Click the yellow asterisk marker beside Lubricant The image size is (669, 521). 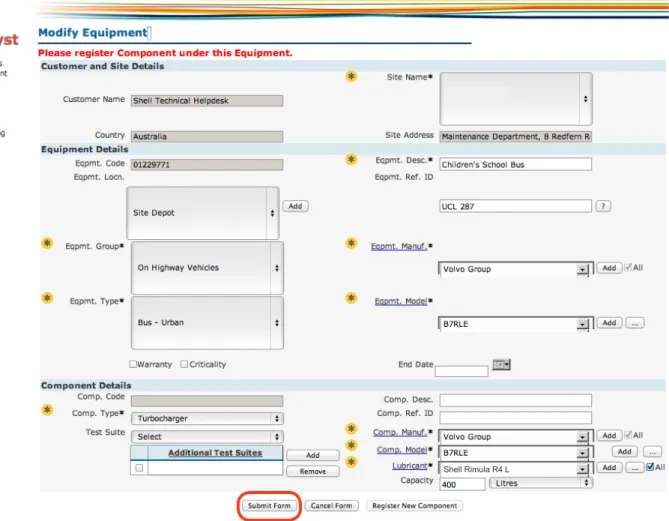(351, 462)
